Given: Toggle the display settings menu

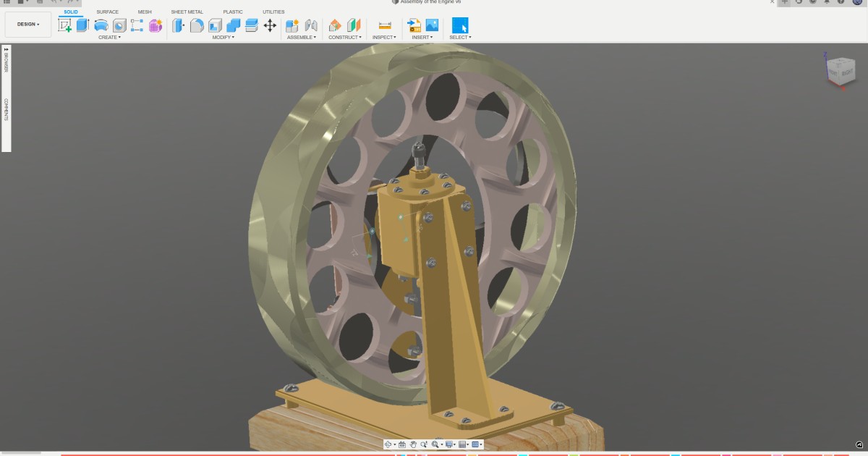Looking at the screenshot, I should (x=449, y=444).
